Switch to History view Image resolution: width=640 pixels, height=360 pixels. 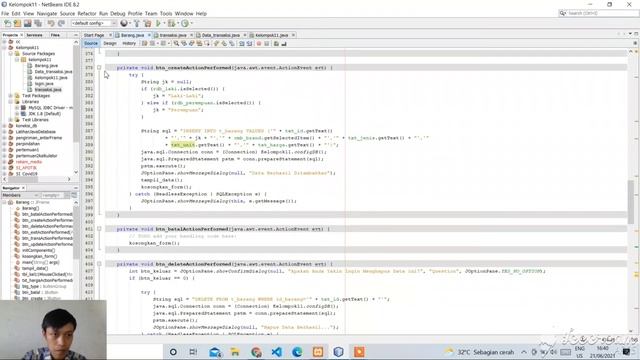point(129,43)
